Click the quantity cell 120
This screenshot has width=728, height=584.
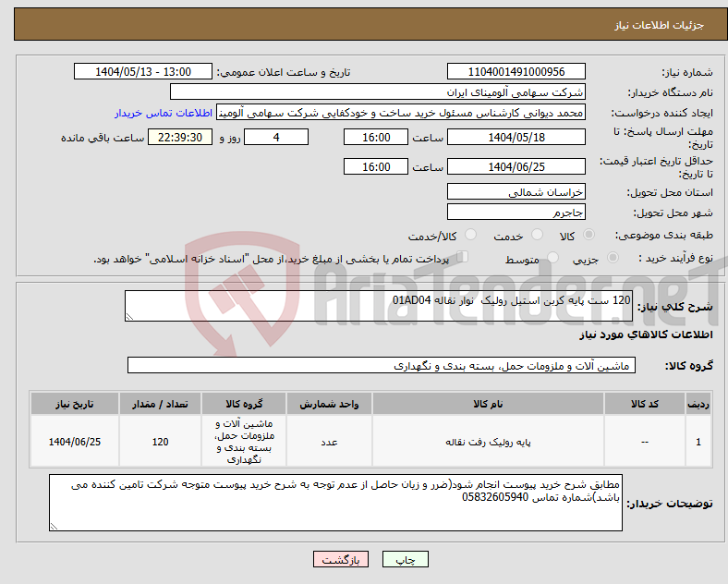coord(160,442)
